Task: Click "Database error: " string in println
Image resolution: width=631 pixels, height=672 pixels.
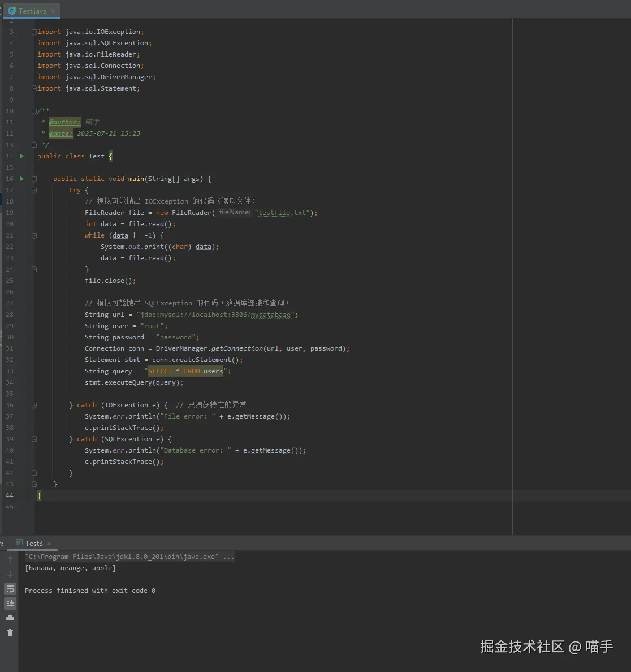Action: click(195, 450)
